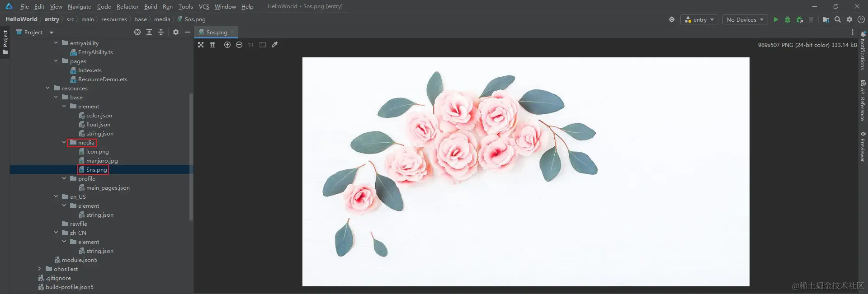Click entry in the breadcrumb path
Screen dimensions: 868x294
52,19
